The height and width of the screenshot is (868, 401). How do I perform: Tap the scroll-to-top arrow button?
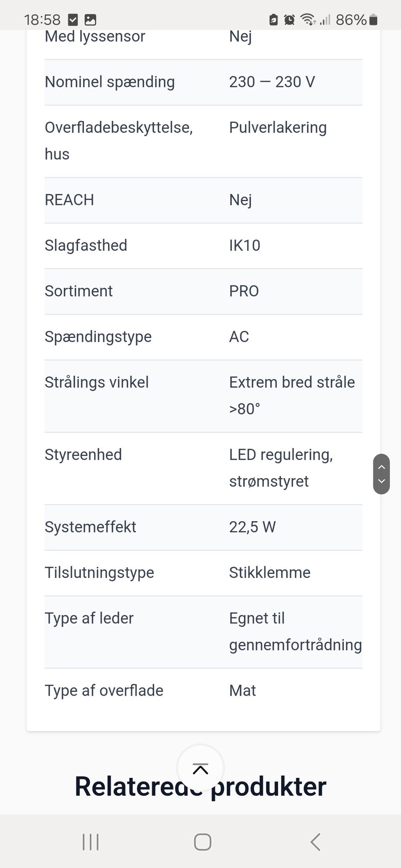(200, 768)
